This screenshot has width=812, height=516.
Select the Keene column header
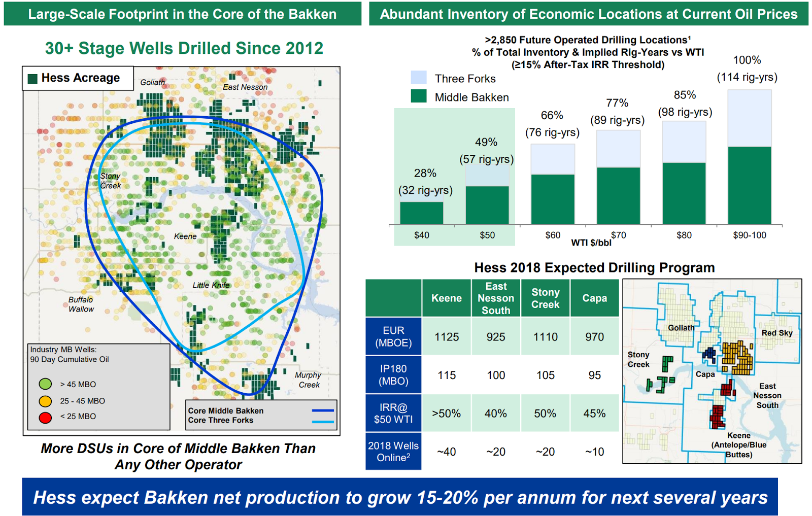[446, 297]
